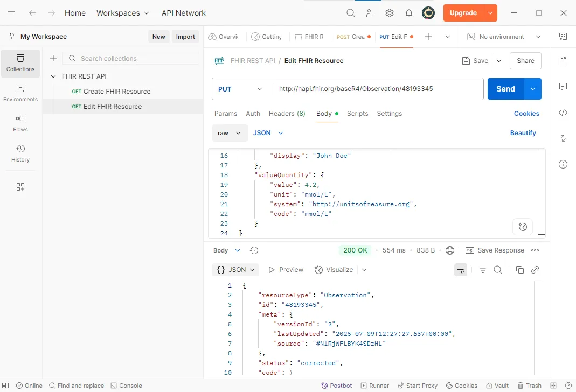Open the Cookies link near Send

pyautogui.click(x=526, y=114)
